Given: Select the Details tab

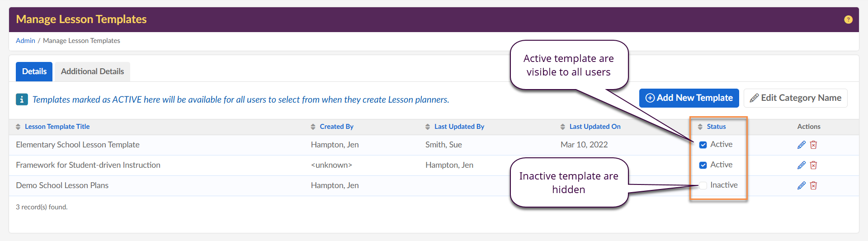Looking at the screenshot, I should pyautogui.click(x=34, y=71).
